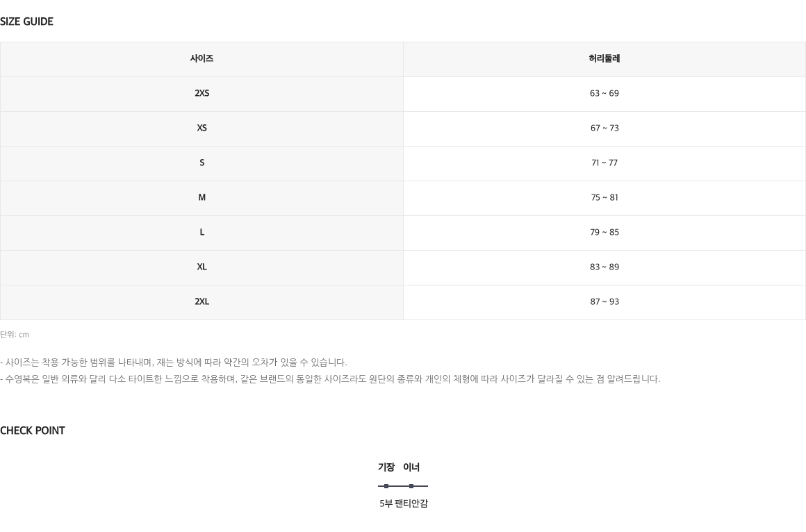Select the 87 ~ 93 waist value

pos(604,302)
